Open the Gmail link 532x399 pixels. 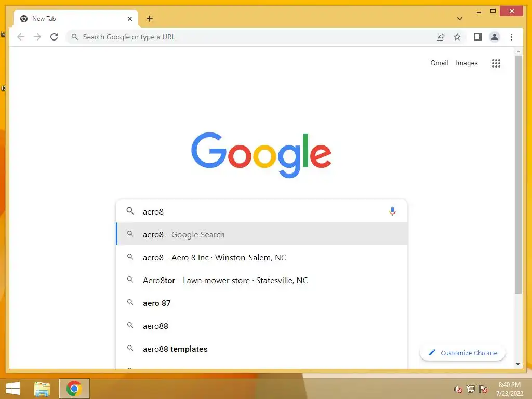(439, 63)
